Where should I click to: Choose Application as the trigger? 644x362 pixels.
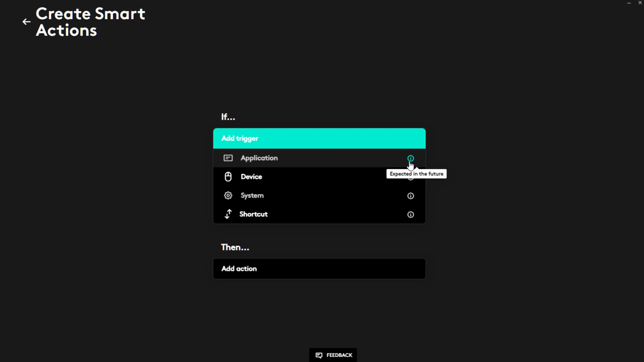click(259, 158)
